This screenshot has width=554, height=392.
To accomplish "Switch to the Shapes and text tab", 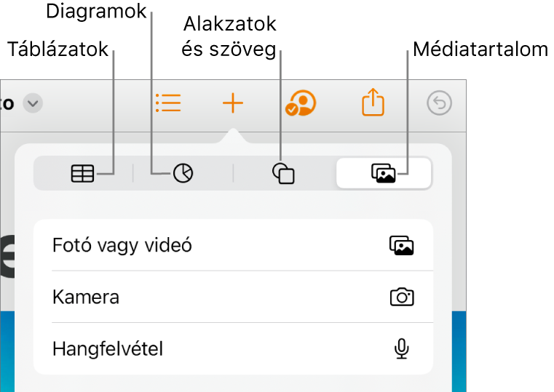I will click(x=283, y=173).
